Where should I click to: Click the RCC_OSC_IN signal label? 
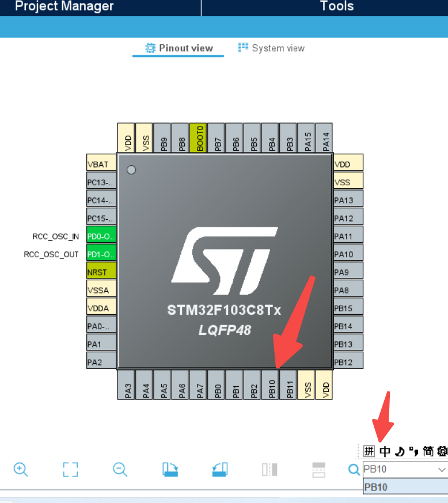coord(55,237)
